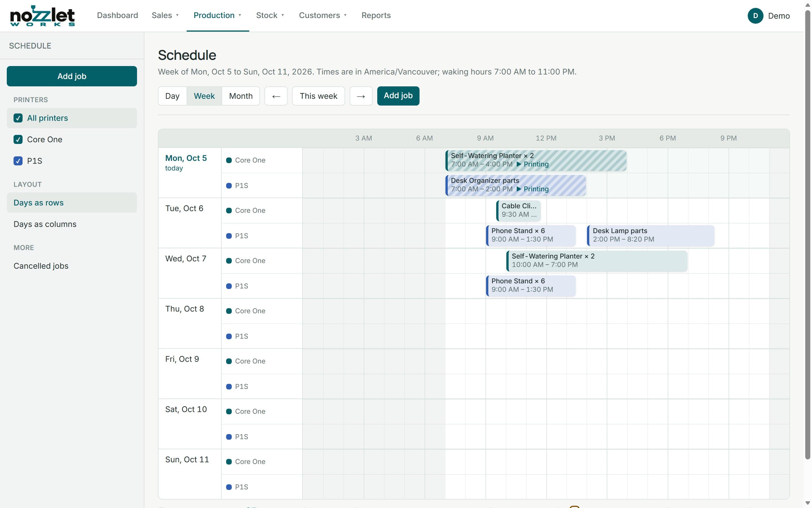Open Self-Watering Planter job on Monday
This screenshot has width=812, height=508.
(536, 160)
